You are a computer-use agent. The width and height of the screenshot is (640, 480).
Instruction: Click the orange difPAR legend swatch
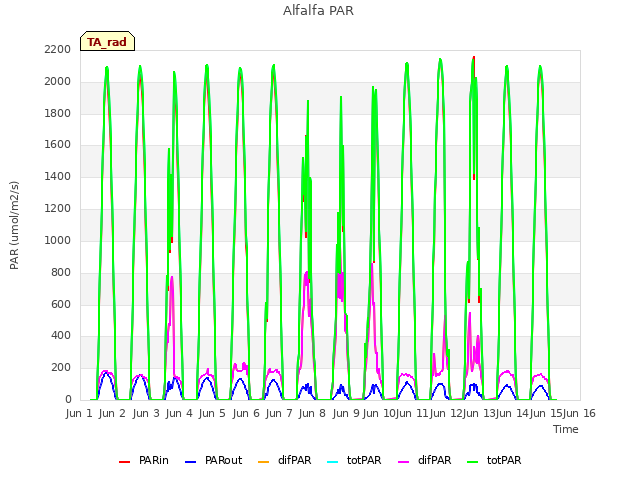click(264, 462)
